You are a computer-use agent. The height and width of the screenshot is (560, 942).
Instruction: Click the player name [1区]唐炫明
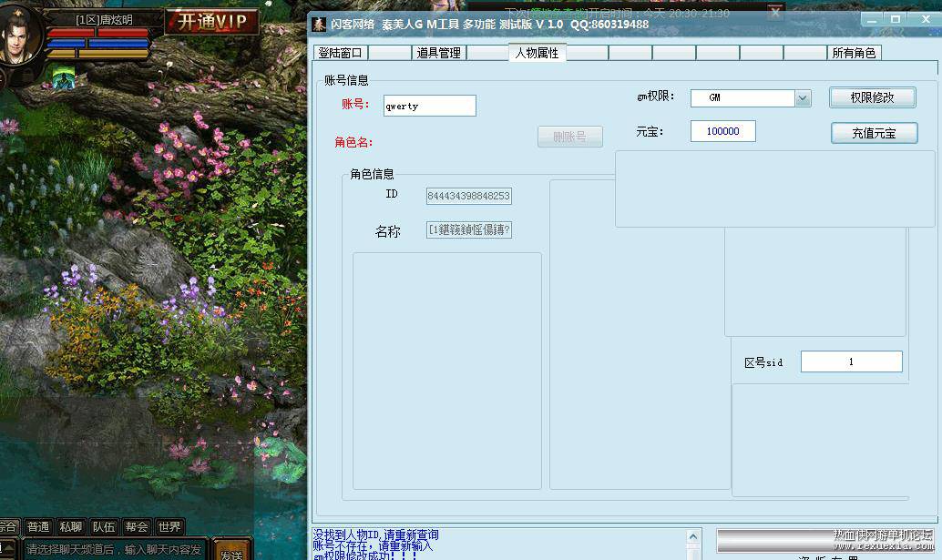click(x=104, y=20)
